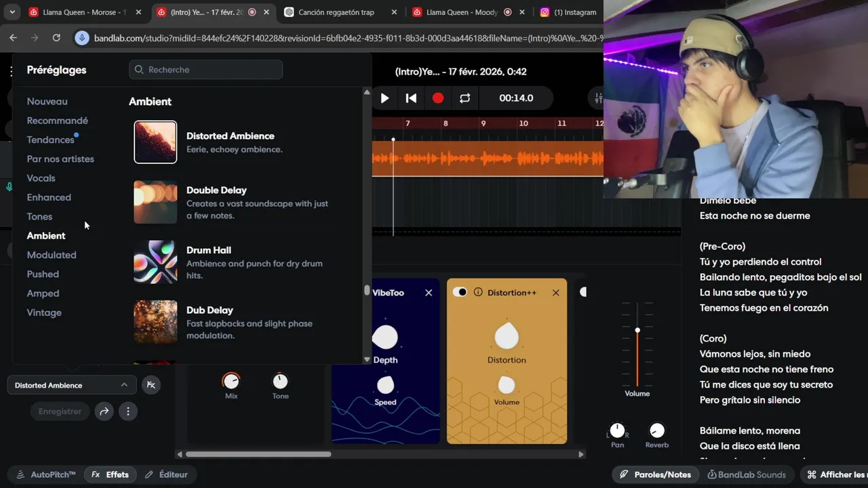
Task: Close the Distortion++ effect
Action: tap(556, 293)
